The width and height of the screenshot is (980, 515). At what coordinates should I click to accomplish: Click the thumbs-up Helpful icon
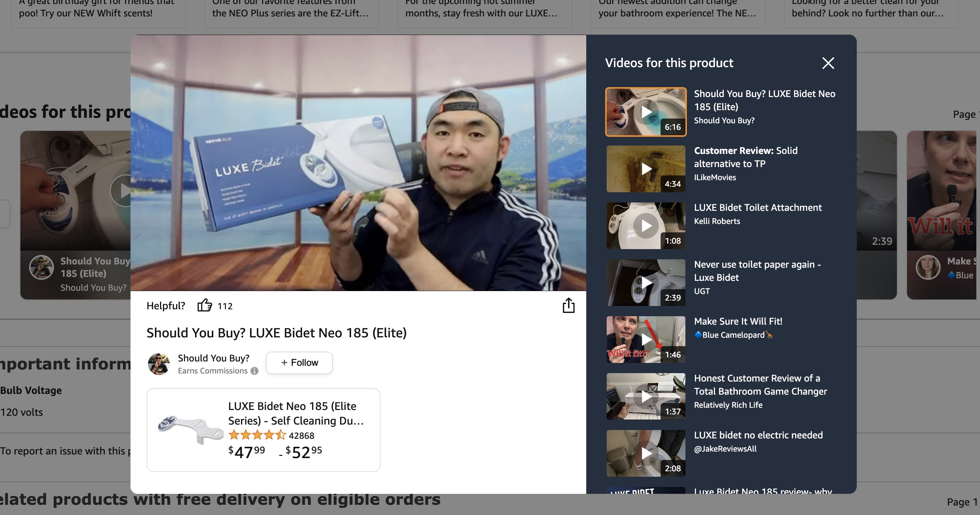point(205,305)
